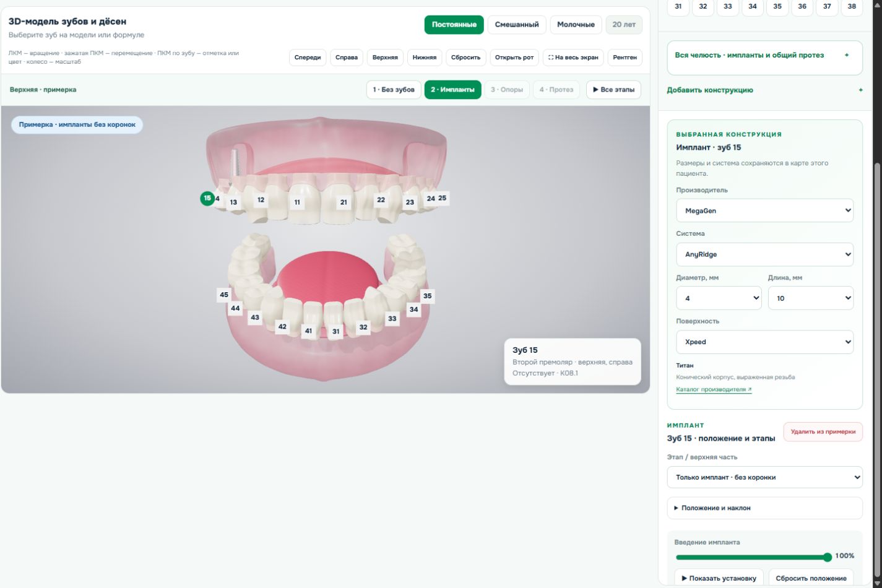The image size is (882, 588).
Task: Open Каталог производителя link
Action: coord(714,390)
